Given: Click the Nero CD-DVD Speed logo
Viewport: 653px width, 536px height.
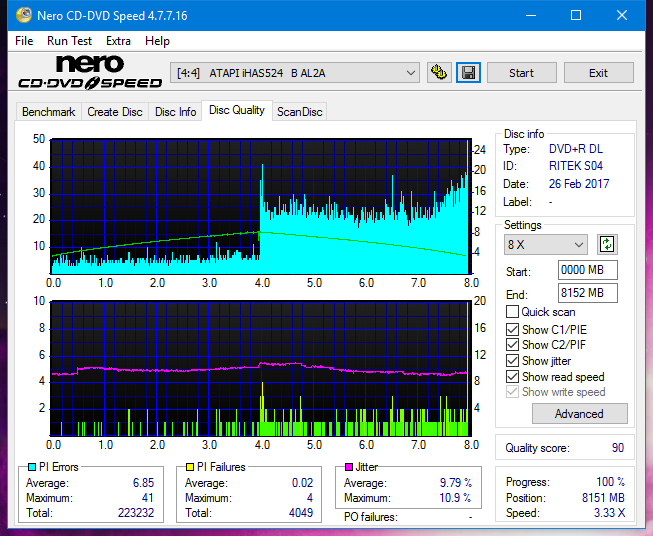Looking at the screenshot, I should 90,72.
